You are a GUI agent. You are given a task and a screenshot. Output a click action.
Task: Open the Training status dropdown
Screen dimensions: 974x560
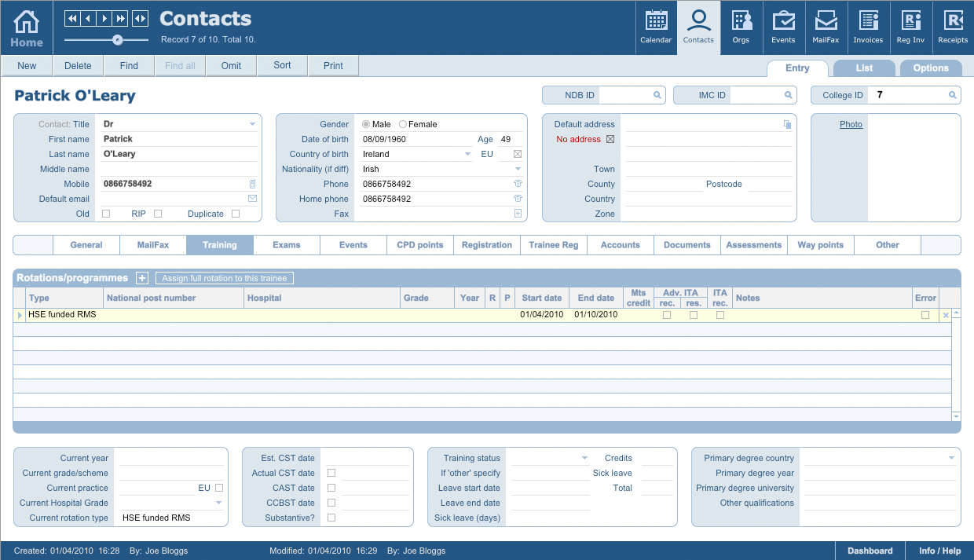[x=584, y=458]
